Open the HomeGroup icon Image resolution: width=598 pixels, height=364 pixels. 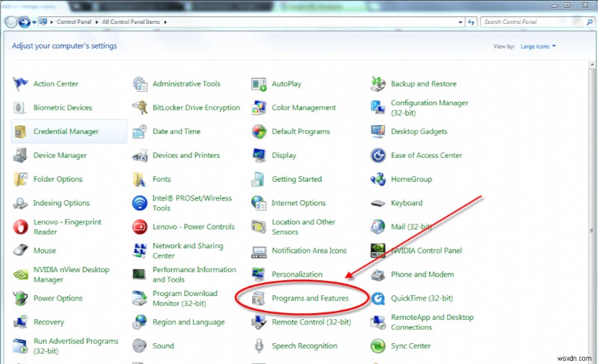pos(378,179)
